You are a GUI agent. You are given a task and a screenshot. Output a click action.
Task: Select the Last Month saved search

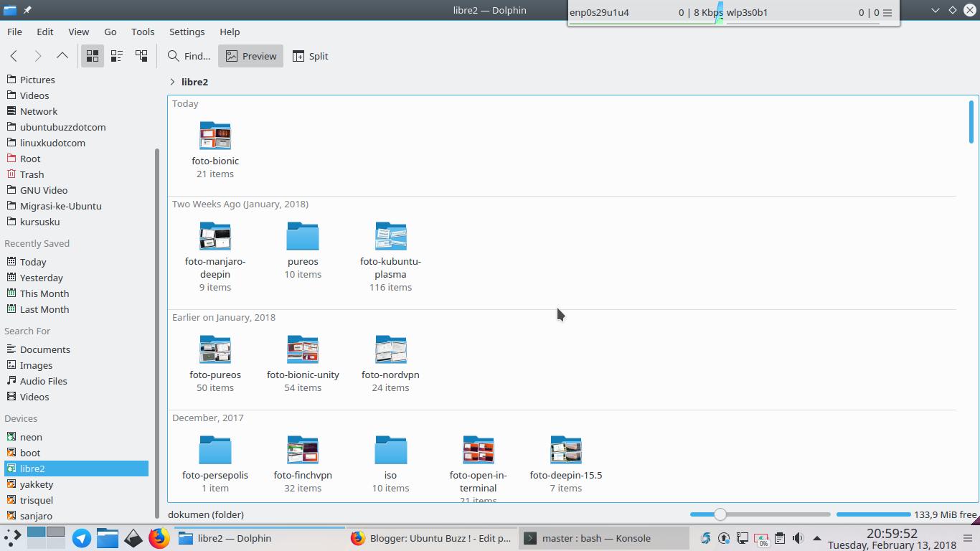coord(44,309)
